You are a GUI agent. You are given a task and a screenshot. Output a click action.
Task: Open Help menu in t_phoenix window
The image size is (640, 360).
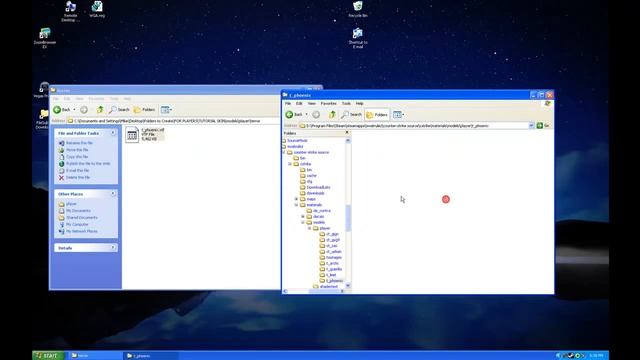click(359, 104)
